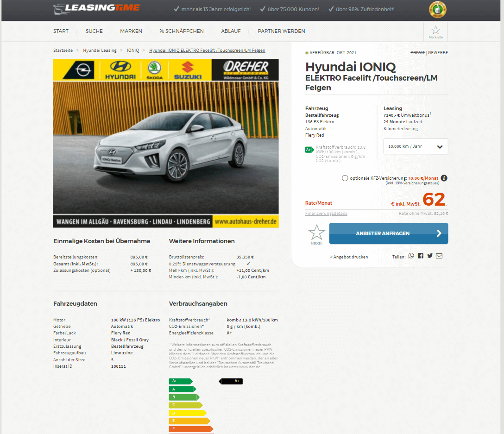
Task: Share the offer via WhatsApp icon
Action: [411, 256]
